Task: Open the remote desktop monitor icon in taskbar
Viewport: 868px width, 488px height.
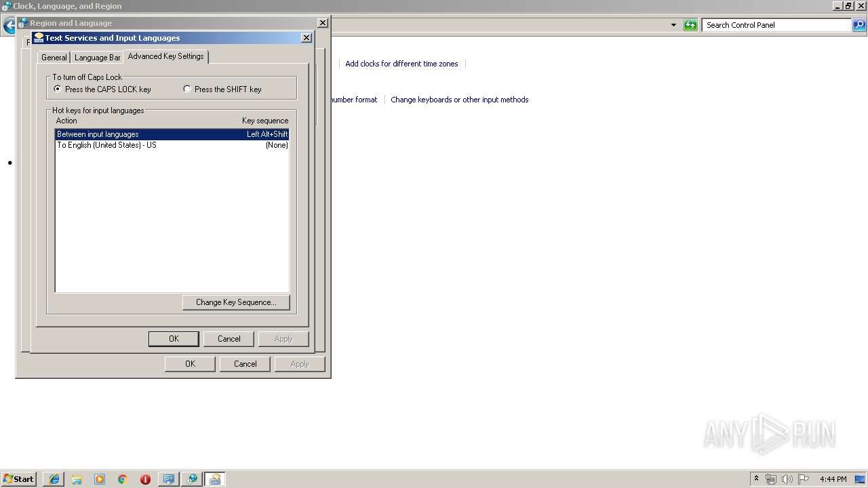Action: click(168, 479)
